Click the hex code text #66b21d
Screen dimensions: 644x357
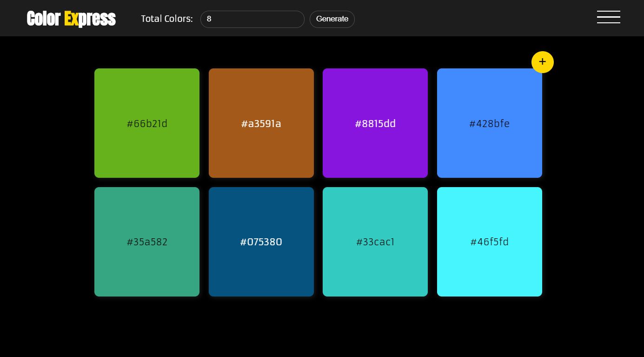[x=147, y=124]
